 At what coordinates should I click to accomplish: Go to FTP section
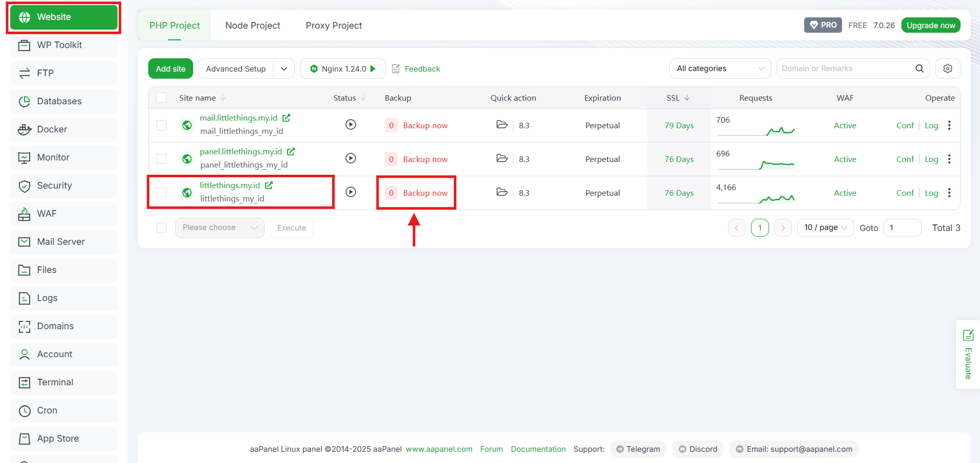[x=64, y=73]
